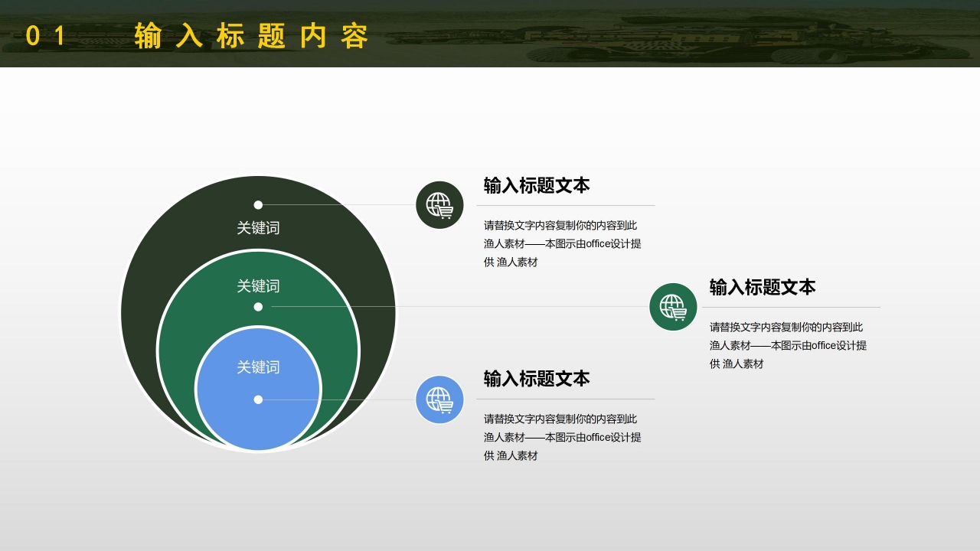The image size is (980, 551).
Task: Select 关键词 label in green middle circle
Action: [x=258, y=286]
